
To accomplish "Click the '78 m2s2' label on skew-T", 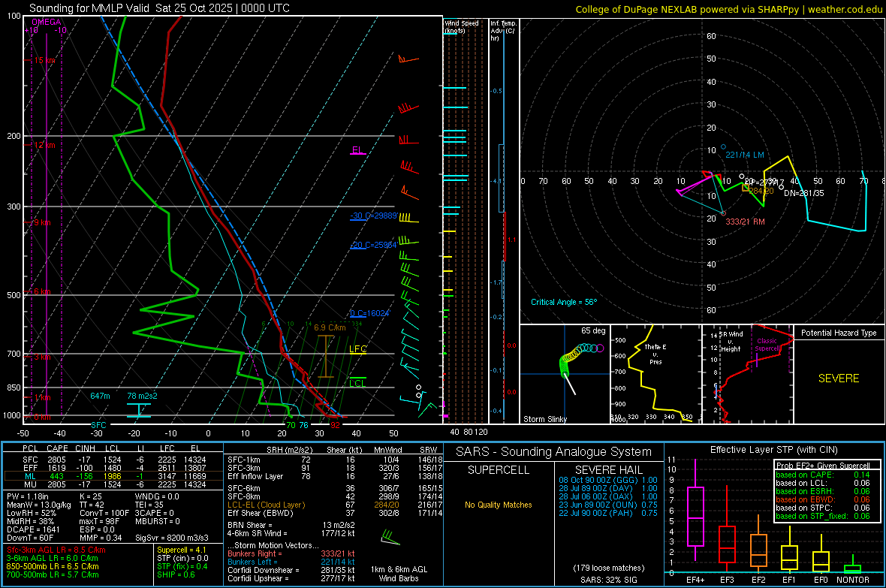I will coord(143,396).
